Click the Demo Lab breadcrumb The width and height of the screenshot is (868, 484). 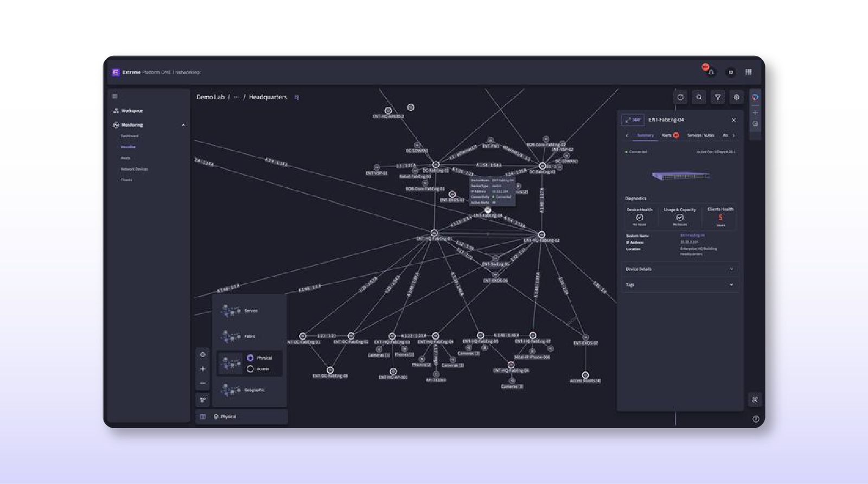coord(210,97)
